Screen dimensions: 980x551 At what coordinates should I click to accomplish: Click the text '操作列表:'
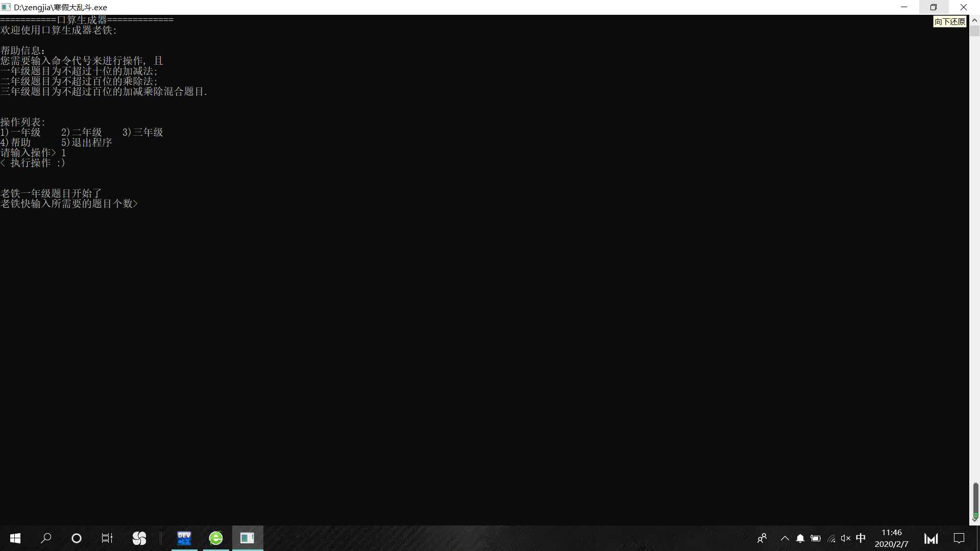point(23,122)
